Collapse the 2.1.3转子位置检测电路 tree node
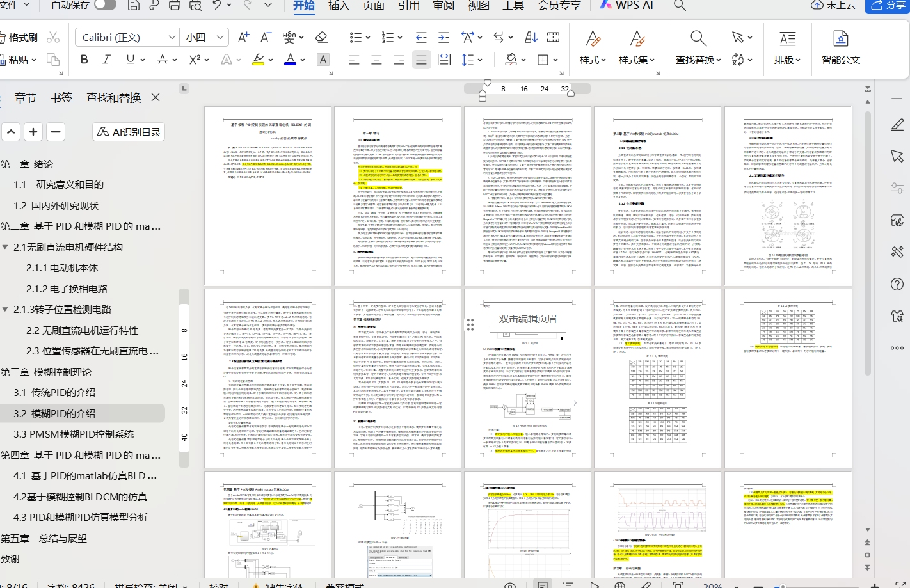Screen dimensions: 910x588 (x=5, y=309)
